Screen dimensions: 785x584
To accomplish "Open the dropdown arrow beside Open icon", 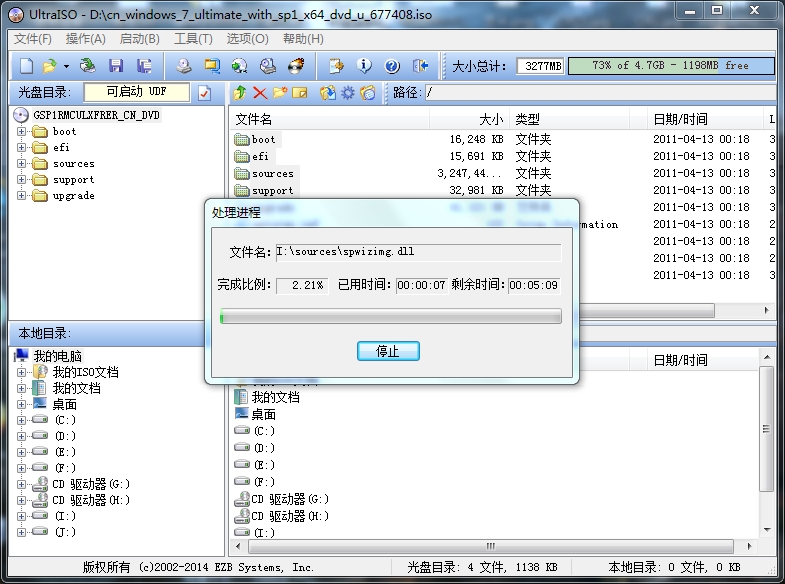I will (x=66, y=66).
